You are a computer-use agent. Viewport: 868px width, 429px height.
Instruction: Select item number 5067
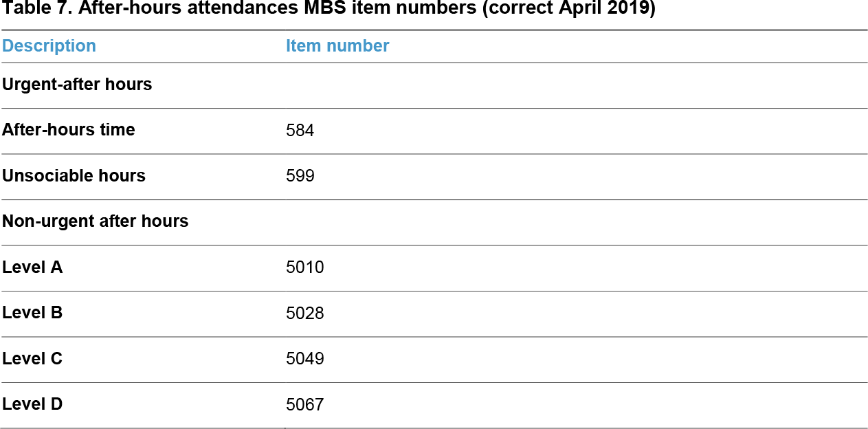pyautogui.click(x=304, y=405)
